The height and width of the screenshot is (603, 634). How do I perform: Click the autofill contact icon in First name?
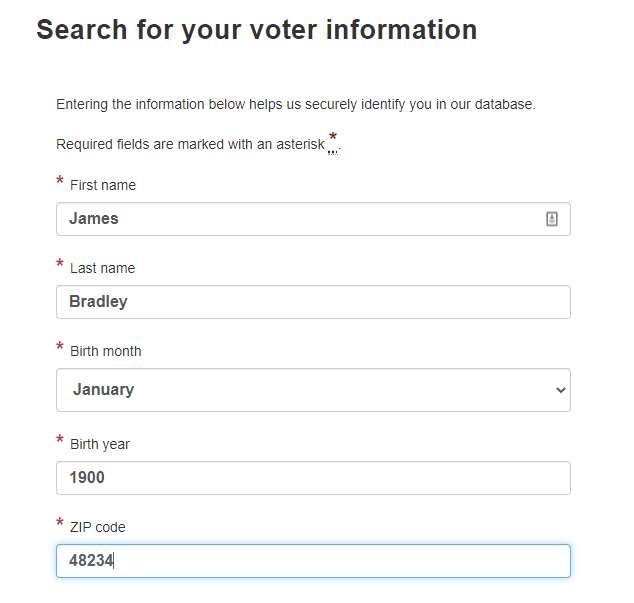552,219
